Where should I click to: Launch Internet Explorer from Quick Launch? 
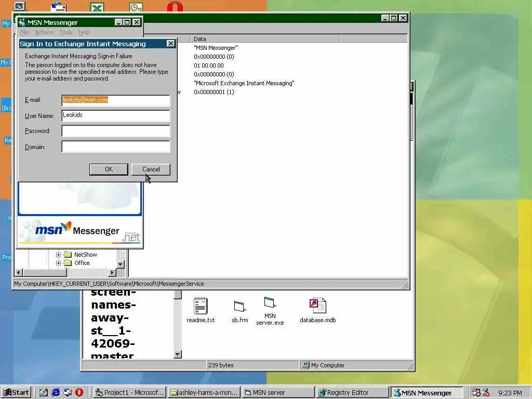56,393
